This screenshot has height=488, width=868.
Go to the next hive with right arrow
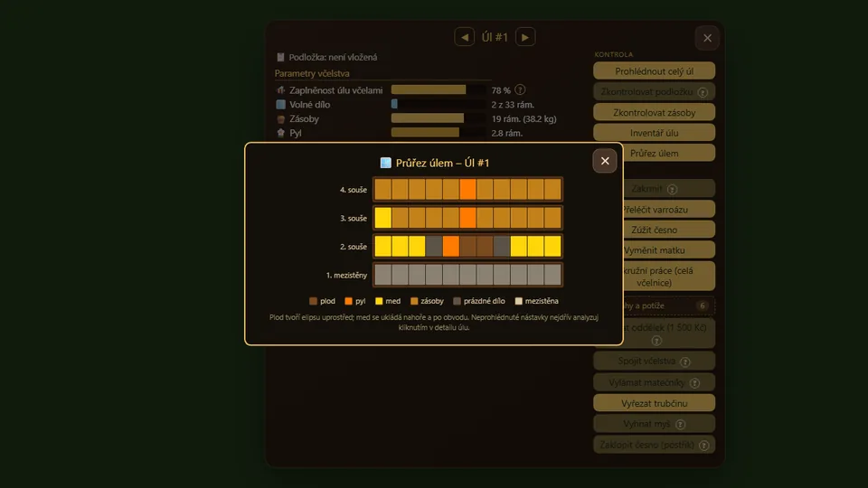click(525, 37)
